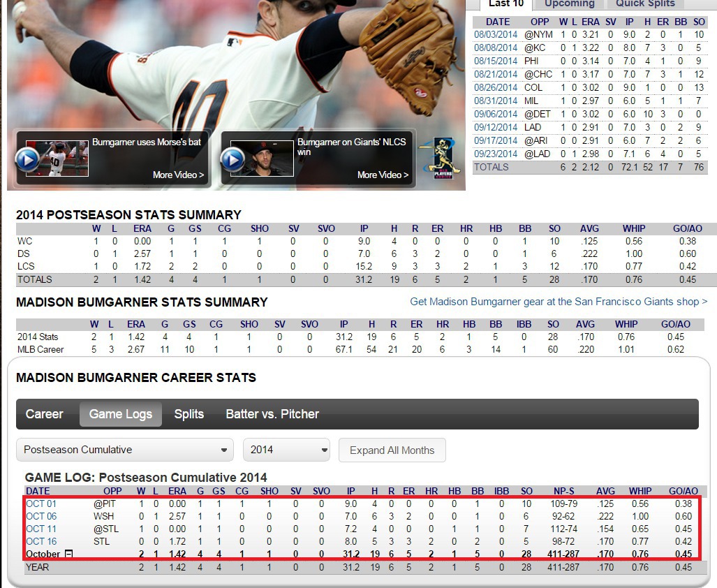This screenshot has height=588, width=717.
Task: Click the @STL opponent cell
Action: (106, 529)
